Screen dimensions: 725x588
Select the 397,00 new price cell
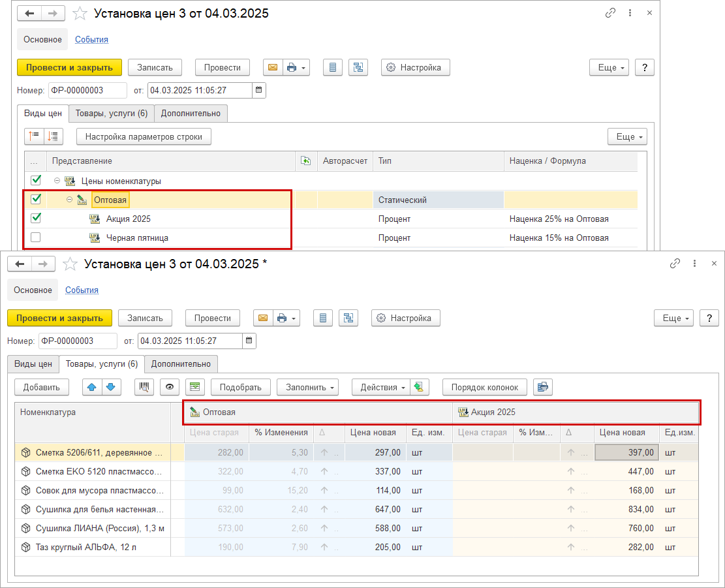626,452
